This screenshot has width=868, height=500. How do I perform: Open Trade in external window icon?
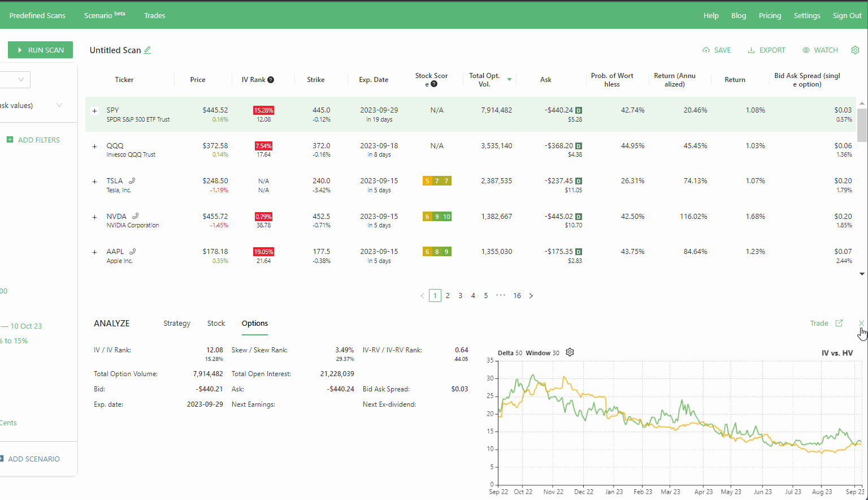coord(839,323)
